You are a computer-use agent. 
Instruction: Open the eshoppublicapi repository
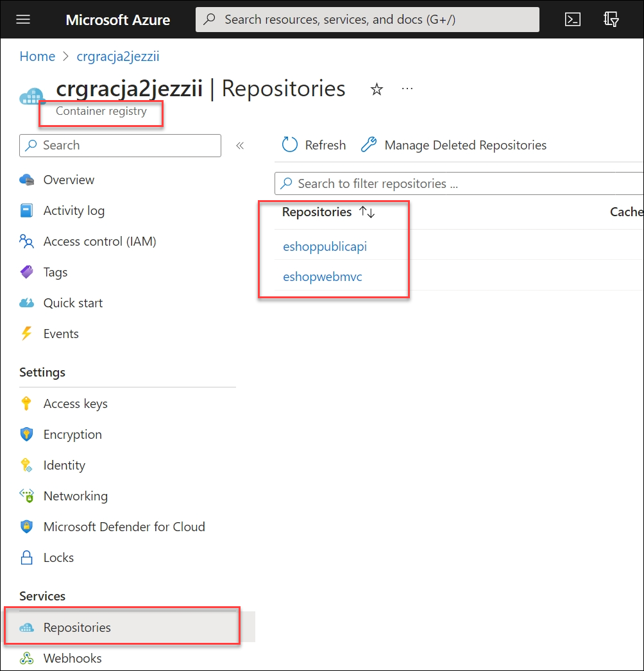coord(325,246)
